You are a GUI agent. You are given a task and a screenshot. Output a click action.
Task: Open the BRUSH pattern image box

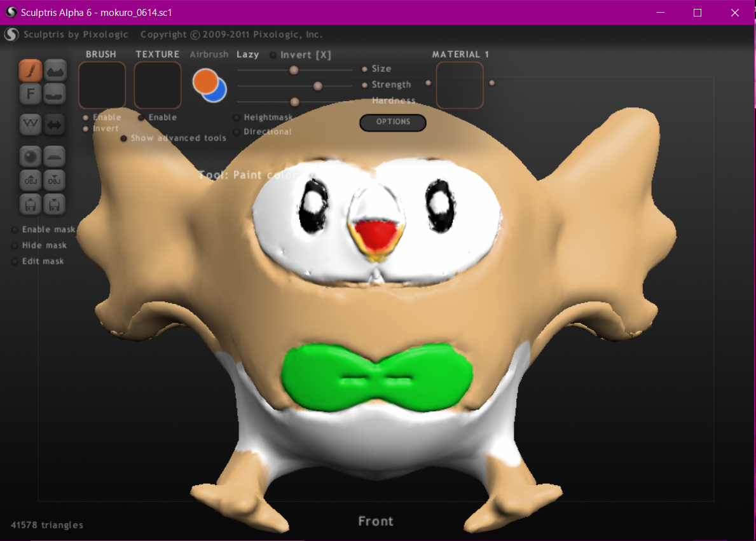coord(102,85)
